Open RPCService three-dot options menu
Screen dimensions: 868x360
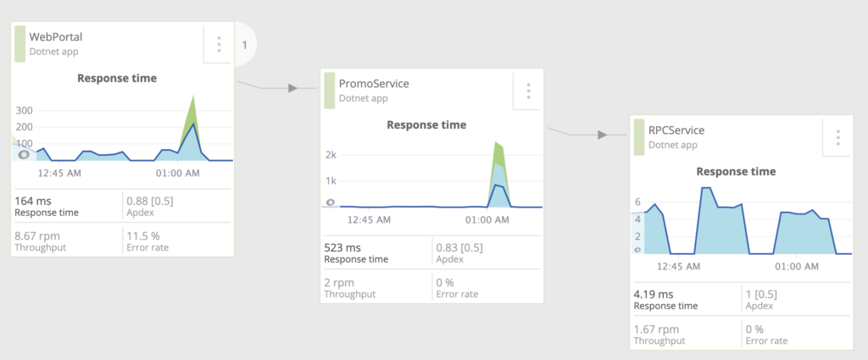tap(838, 138)
